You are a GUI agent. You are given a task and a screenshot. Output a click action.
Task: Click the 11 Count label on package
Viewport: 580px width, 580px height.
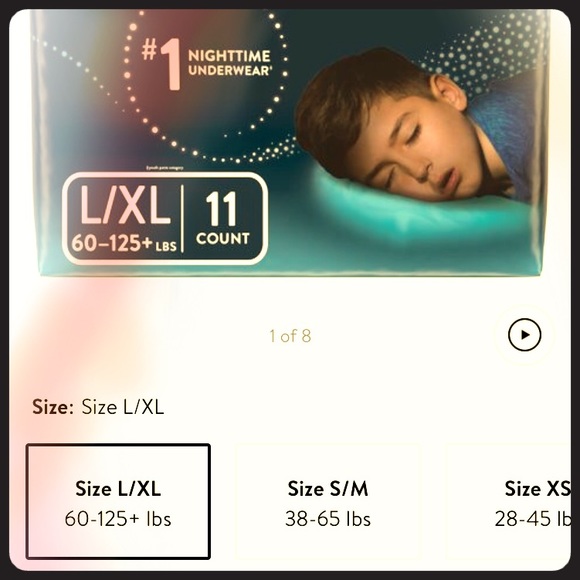(222, 218)
